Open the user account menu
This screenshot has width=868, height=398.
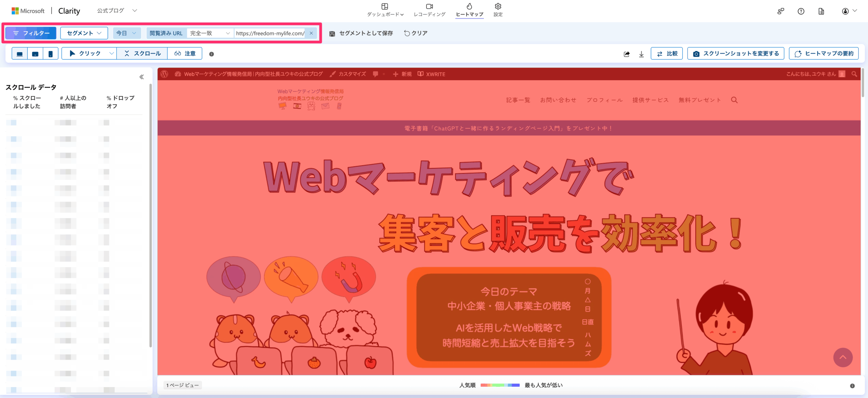point(849,11)
